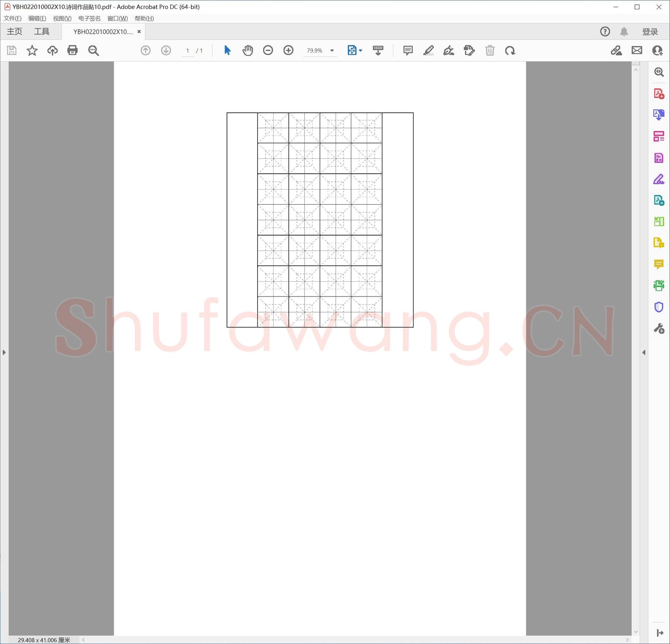Open the Compare files sidebar tool
This screenshot has height=644, width=670.
click(x=659, y=222)
